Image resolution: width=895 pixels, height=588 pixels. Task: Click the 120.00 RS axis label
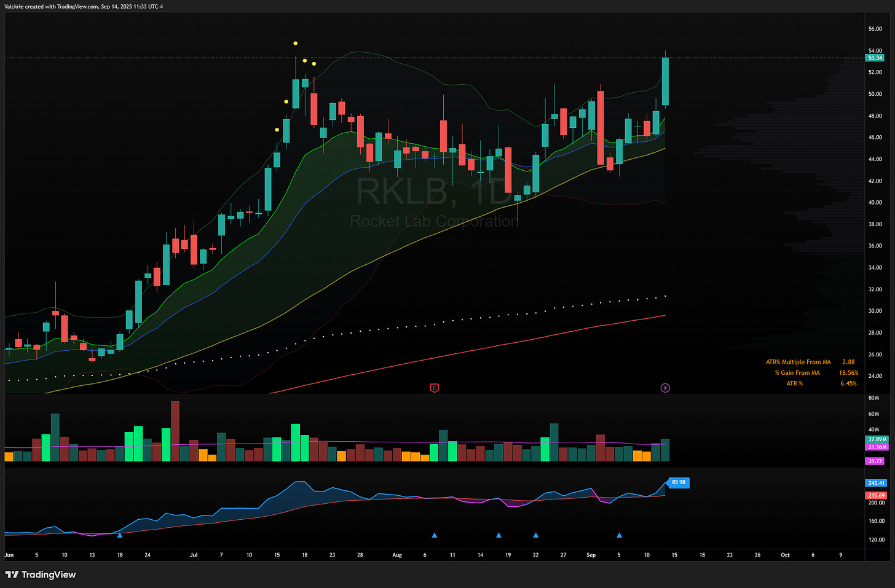877,540
